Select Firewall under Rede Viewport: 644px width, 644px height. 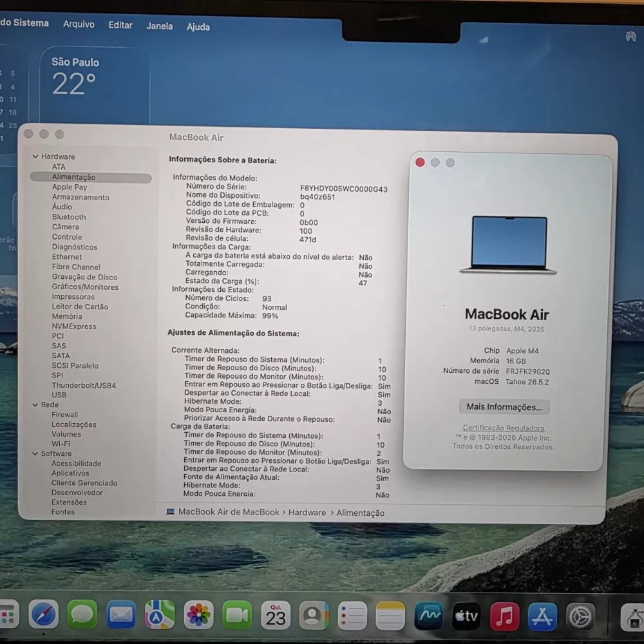click(64, 414)
